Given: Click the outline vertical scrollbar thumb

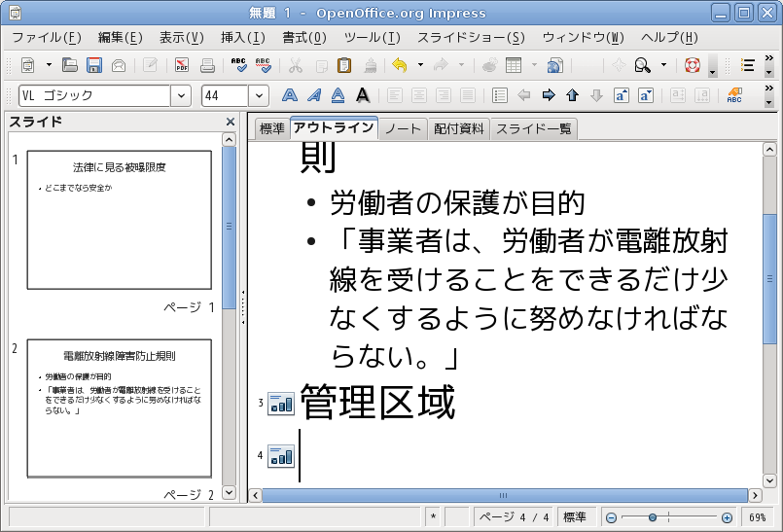Looking at the screenshot, I should [769, 278].
